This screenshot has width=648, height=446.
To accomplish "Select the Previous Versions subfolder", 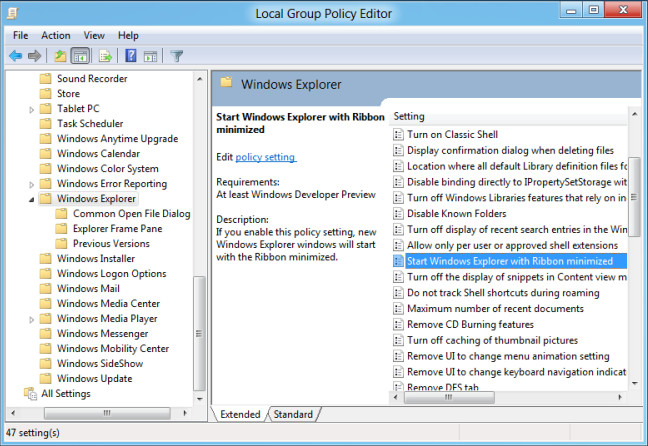I will [111, 243].
